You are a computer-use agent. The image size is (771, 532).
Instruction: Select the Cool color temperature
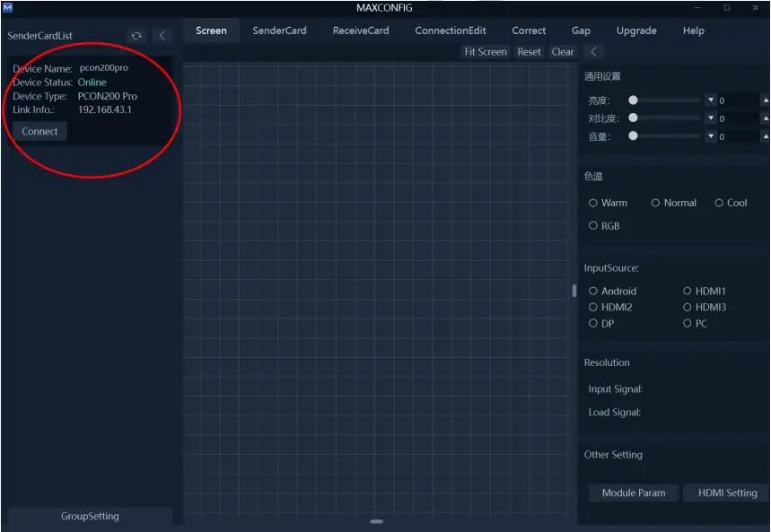pyautogui.click(x=731, y=203)
